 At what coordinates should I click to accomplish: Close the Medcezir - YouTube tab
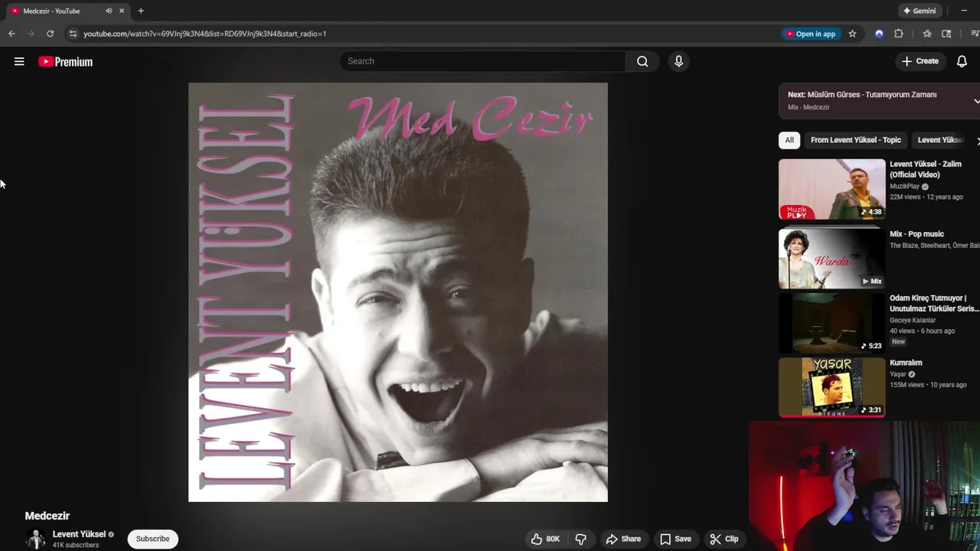point(121,11)
